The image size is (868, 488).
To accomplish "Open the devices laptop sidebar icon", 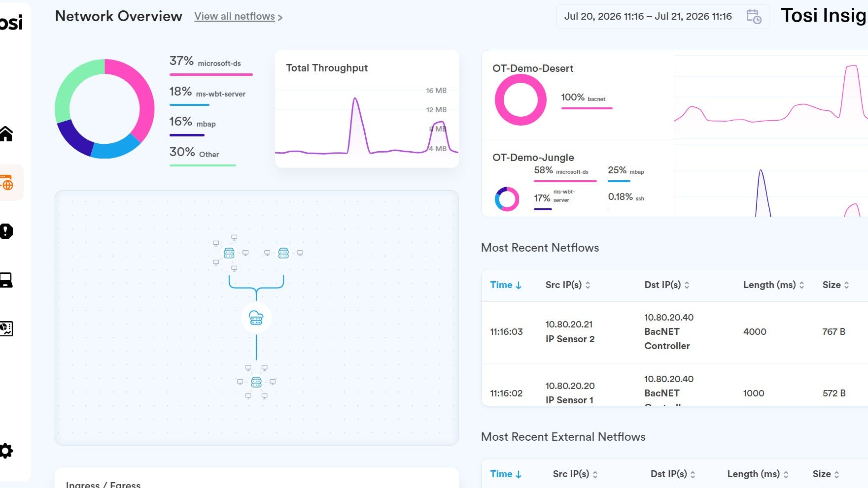I will click(6, 280).
